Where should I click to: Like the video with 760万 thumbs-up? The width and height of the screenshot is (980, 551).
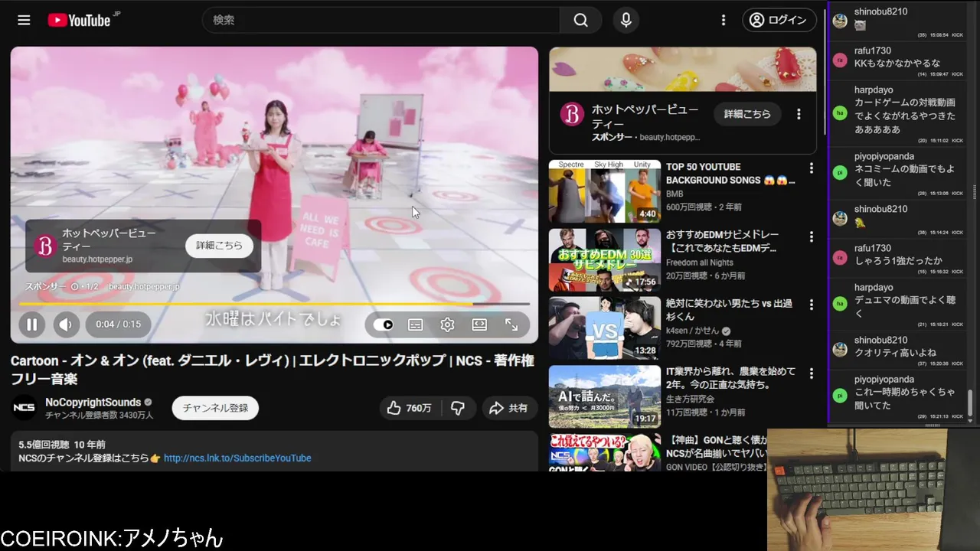coord(410,408)
